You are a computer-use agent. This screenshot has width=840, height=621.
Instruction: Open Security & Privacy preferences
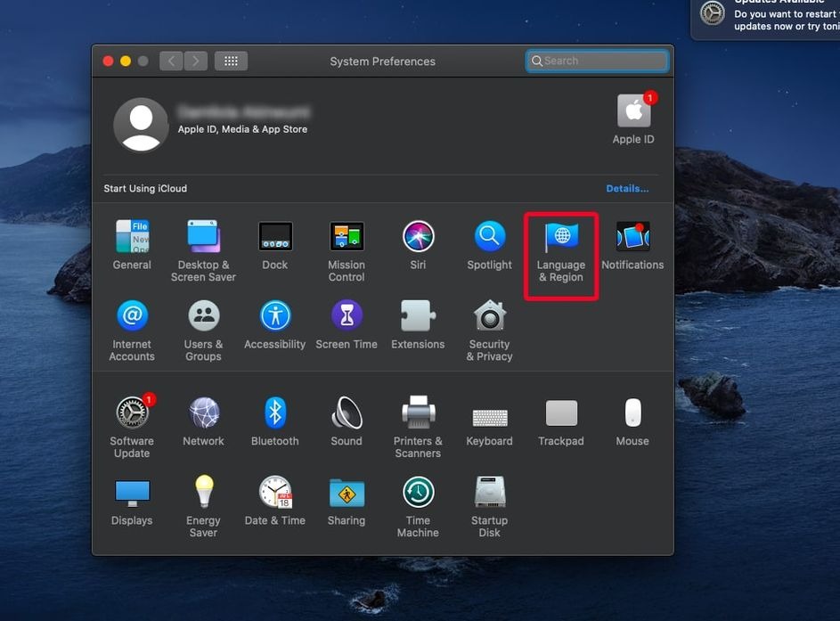click(489, 315)
